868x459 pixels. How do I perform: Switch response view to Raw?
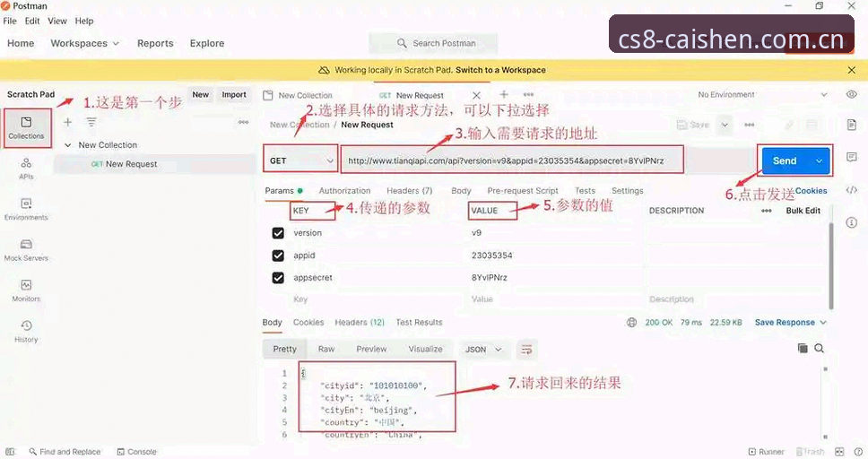(x=326, y=349)
